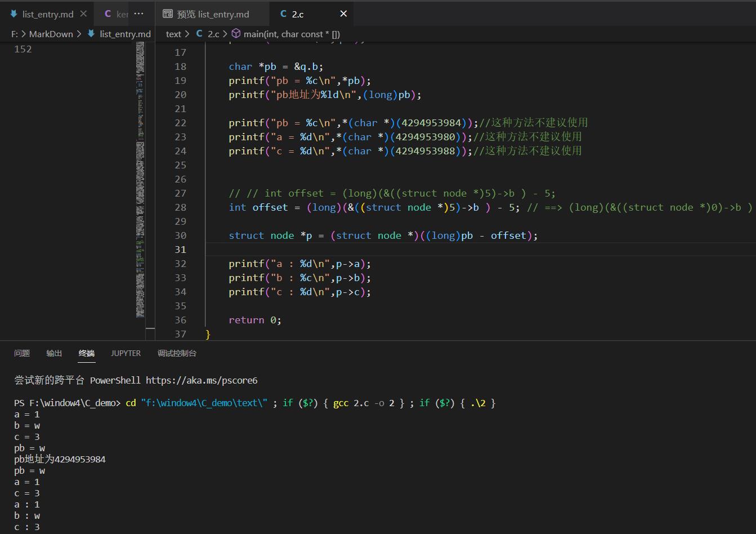The height and width of the screenshot is (534, 756).
Task: Click the list_entry.md breadcrumb item
Action: point(125,34)
